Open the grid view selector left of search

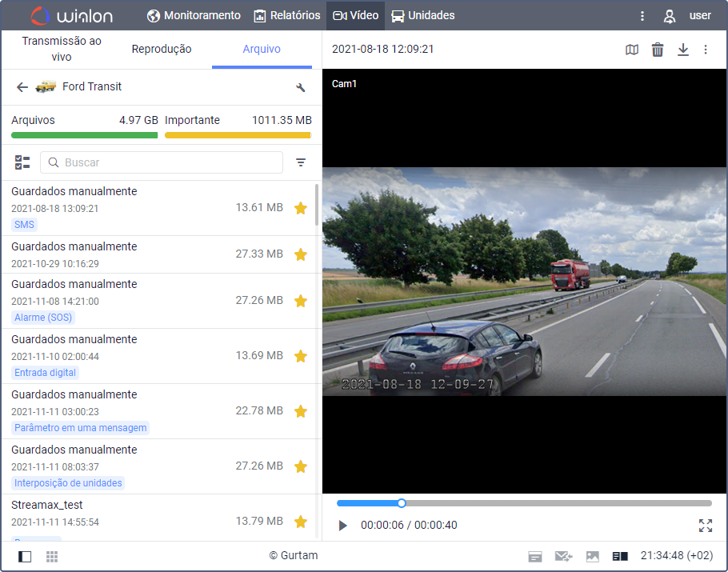pyautogui.click(x=22, y=162)
